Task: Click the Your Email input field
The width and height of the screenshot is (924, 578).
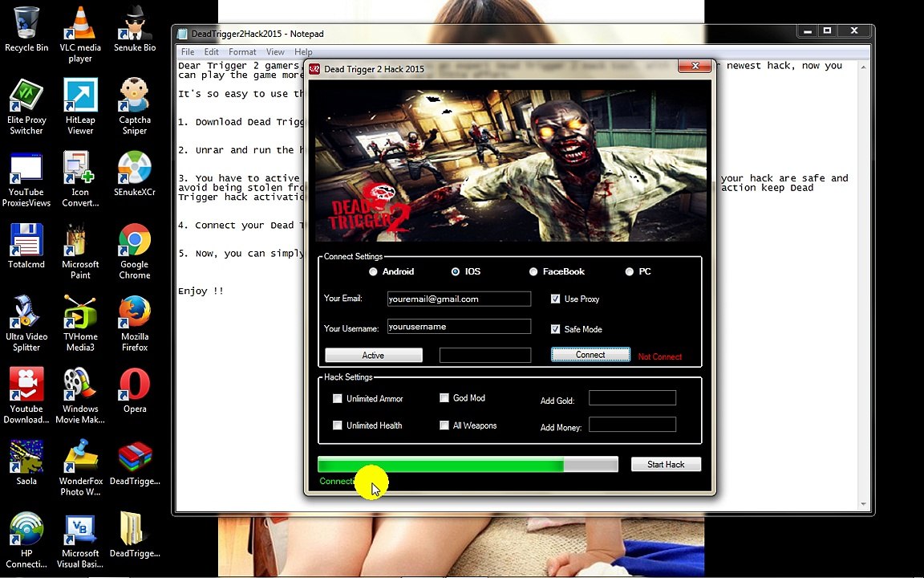Action: click(459, 299)
